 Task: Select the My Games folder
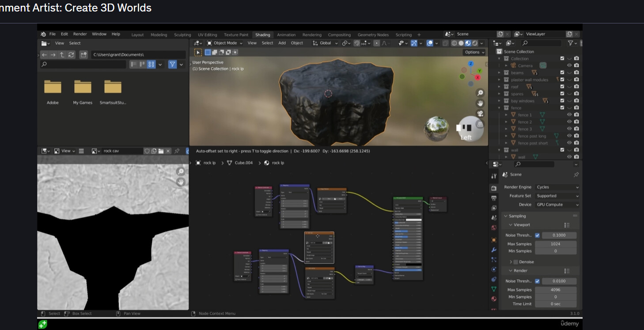[x=83, y=92]
